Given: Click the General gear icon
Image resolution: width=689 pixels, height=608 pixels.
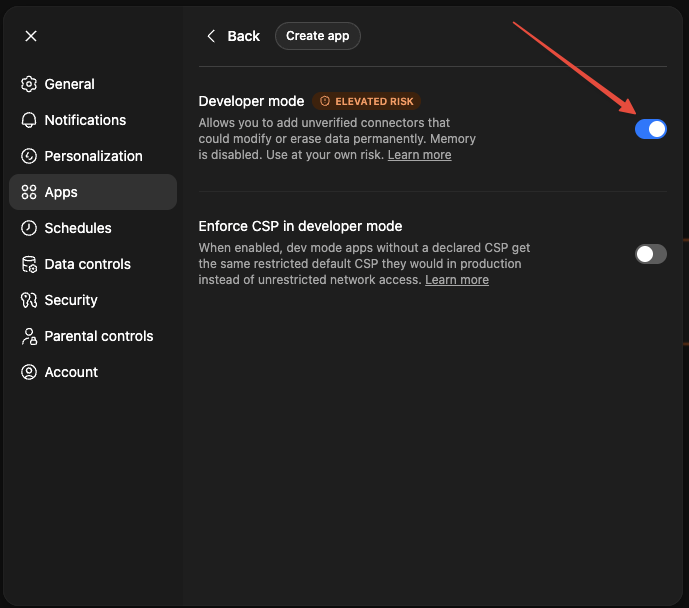Looking at the screenshot, I should click(x=29, y=84).
